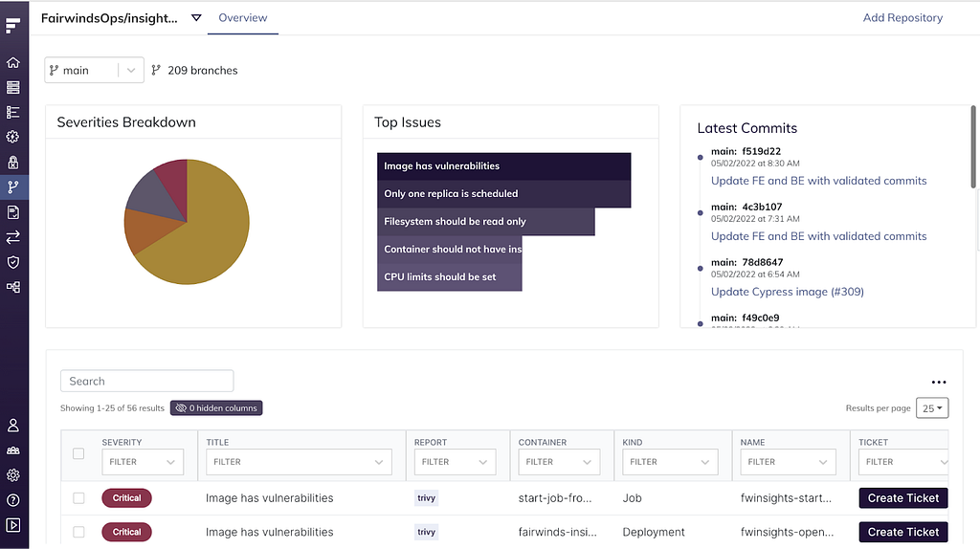Open the settings gear icon near bottom
This screenshot has width=980, height=549.
click(13, 475)
